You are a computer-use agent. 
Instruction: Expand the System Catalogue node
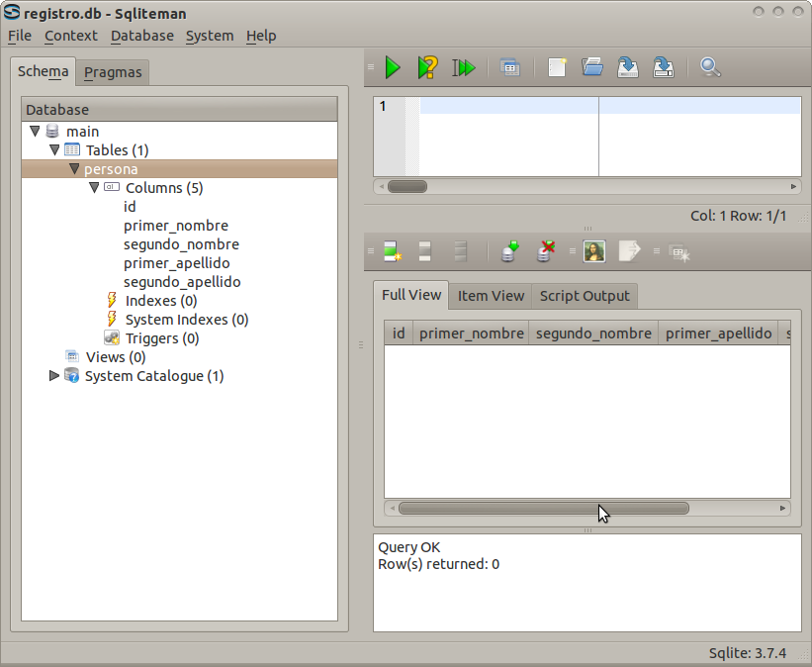(x=54, y=375)
